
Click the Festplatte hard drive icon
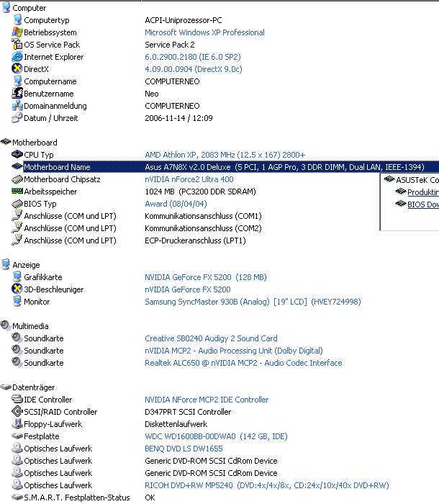click(x=17, y=436)
